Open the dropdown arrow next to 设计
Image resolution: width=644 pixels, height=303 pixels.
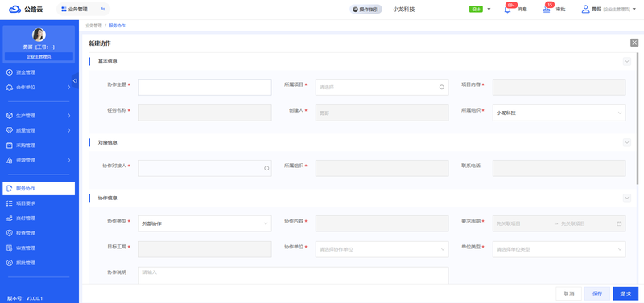pos(489,10)
